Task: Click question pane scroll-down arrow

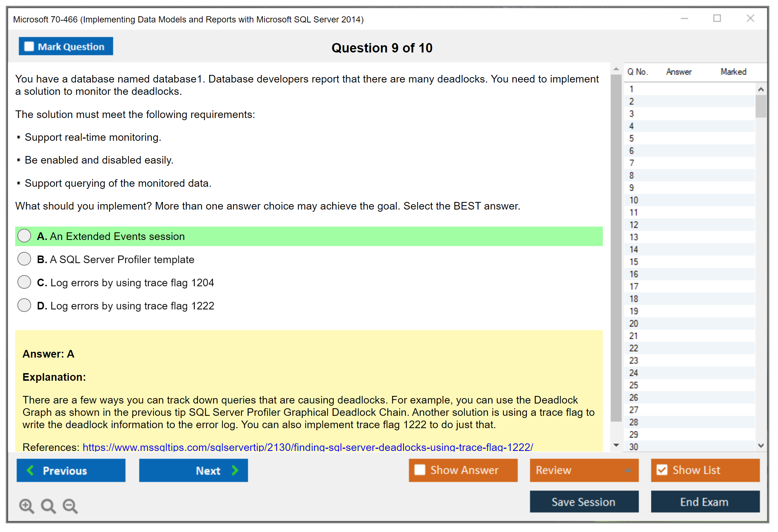Action: click(x=616, y=445)
